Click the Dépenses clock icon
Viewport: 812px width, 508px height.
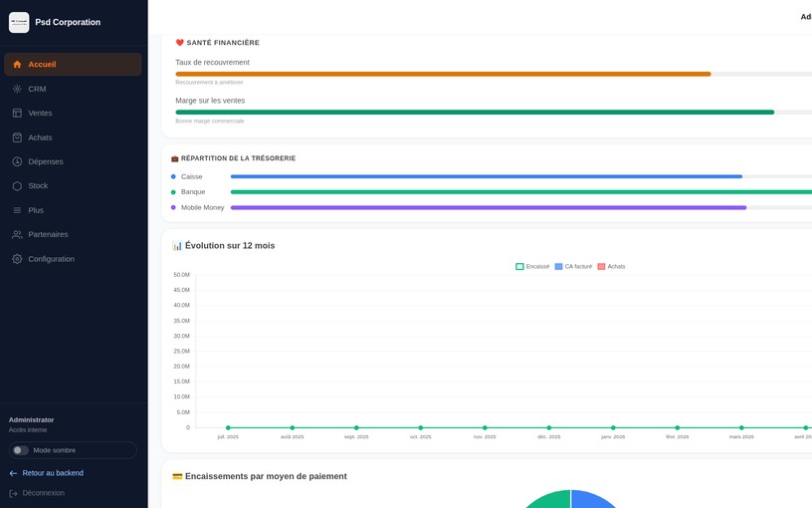click(17, 161)
